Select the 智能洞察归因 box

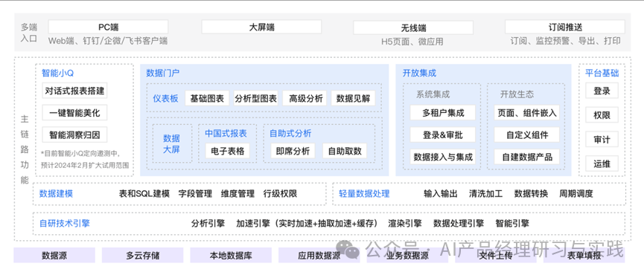pos(74,135)
